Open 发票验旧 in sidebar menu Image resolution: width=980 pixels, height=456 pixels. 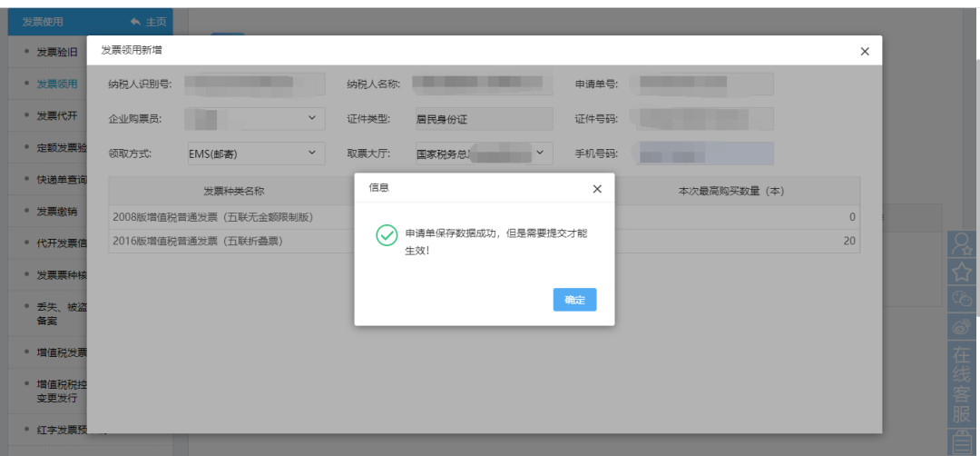[57, 52]
